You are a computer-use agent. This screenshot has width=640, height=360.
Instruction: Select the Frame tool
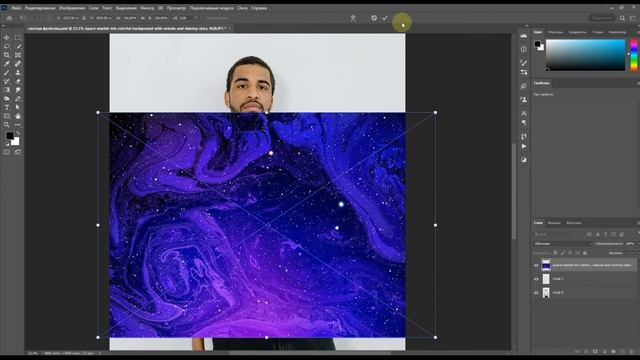[18, 55]
